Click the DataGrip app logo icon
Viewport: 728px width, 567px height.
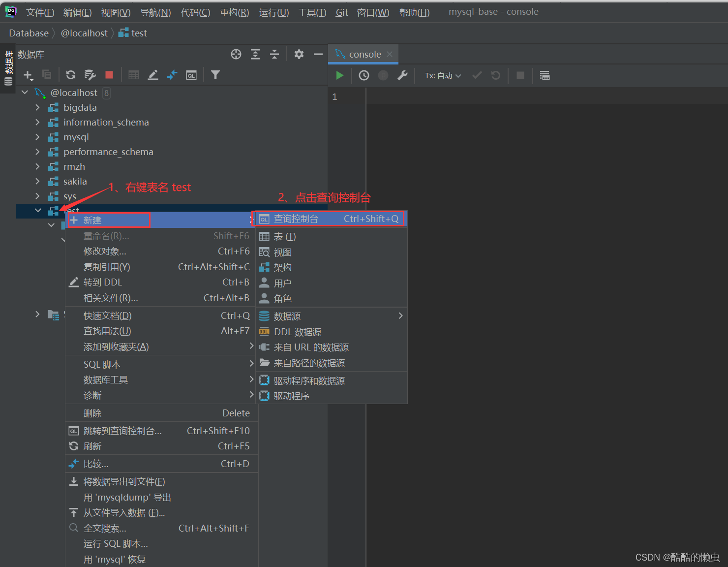click(x=11, y=12)
